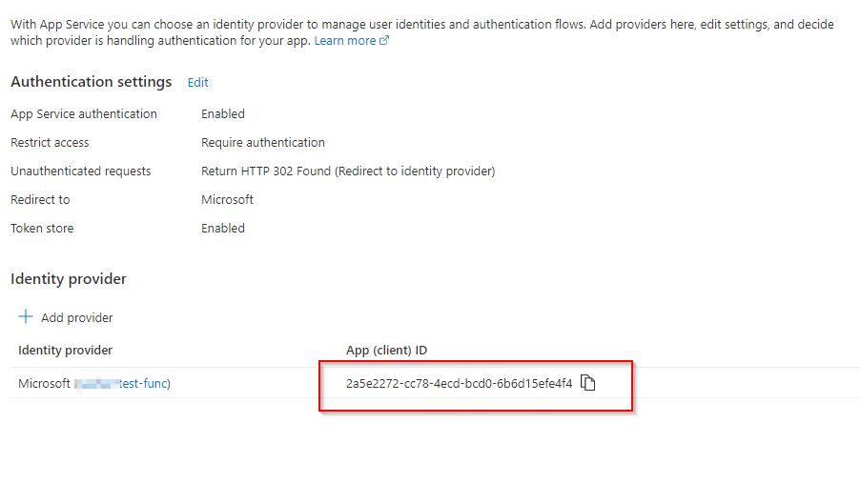Screen dimensions: 861x504
Task: Edit the Authentication settings
Action: (x=197, y=82)
